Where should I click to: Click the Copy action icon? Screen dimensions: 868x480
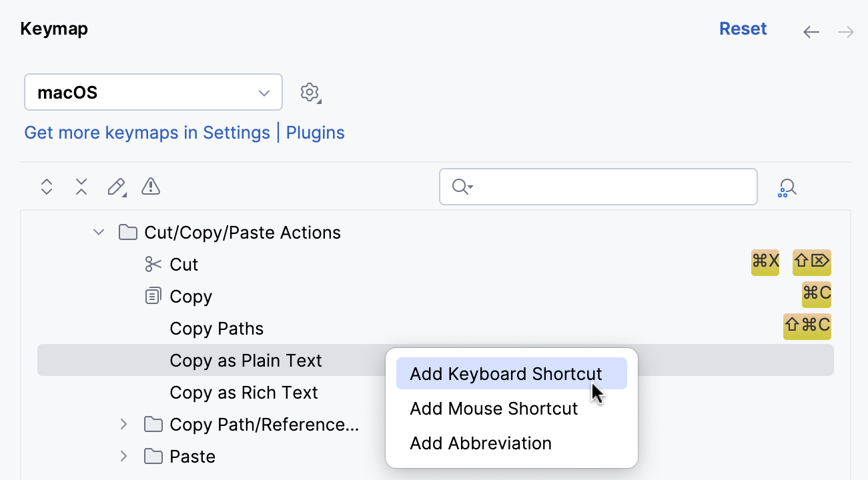pos(151,296)
